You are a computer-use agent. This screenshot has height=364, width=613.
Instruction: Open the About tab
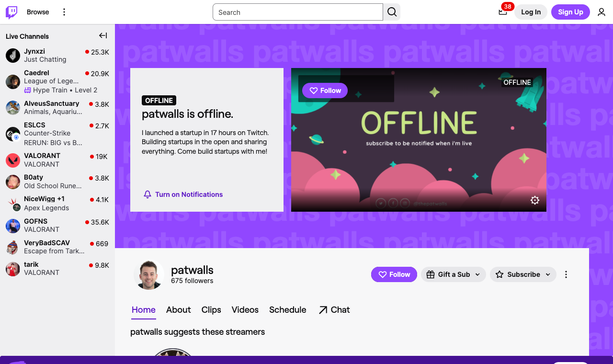tap(179, 310)
